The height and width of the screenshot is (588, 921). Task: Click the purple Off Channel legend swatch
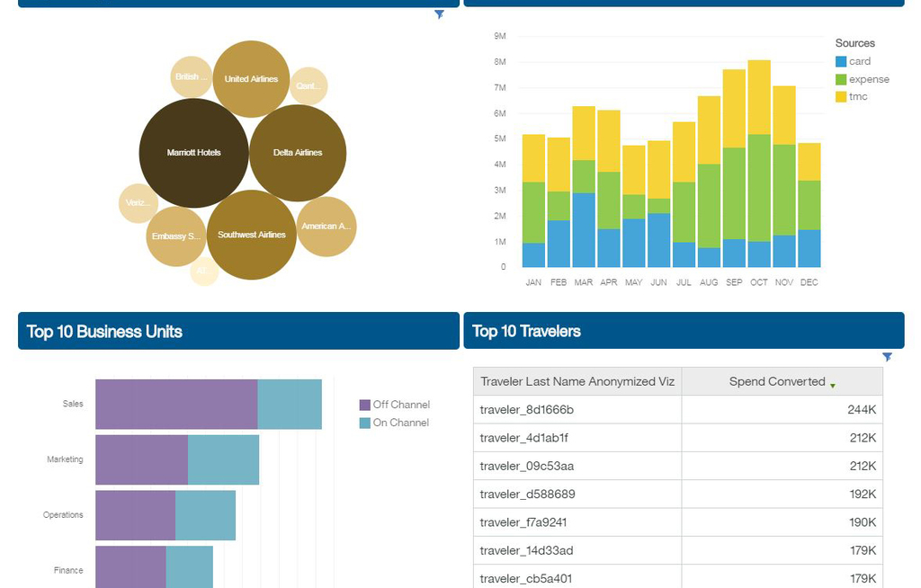365,405
